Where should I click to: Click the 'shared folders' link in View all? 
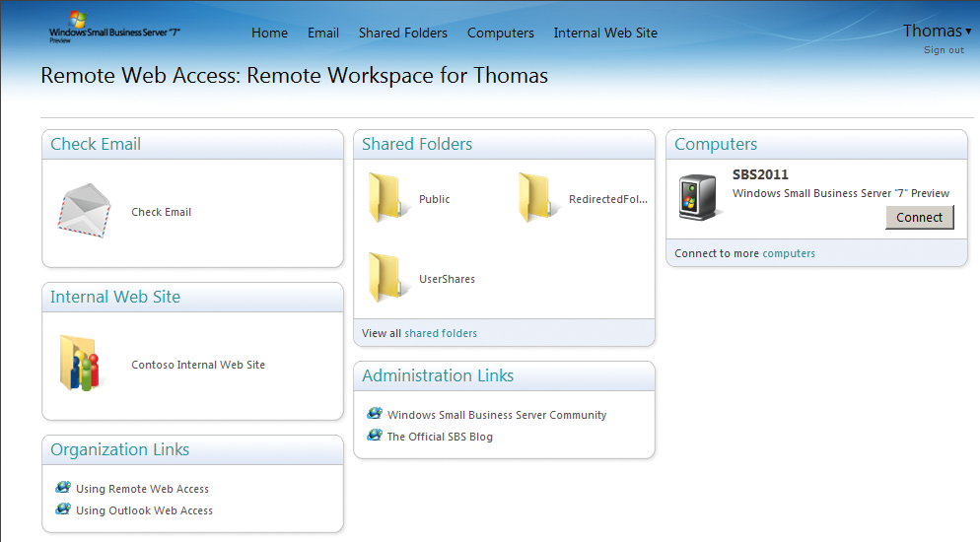click(x=441, y=333)
